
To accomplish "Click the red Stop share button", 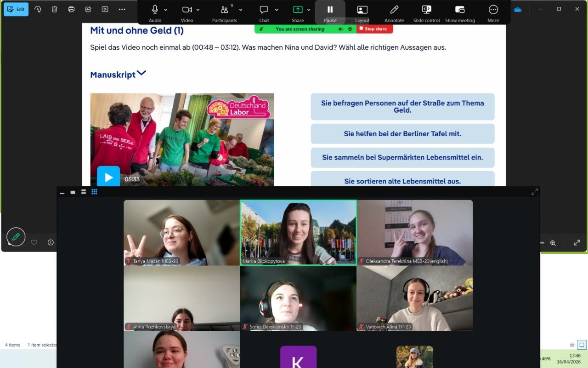I will (x=375, y=29).
